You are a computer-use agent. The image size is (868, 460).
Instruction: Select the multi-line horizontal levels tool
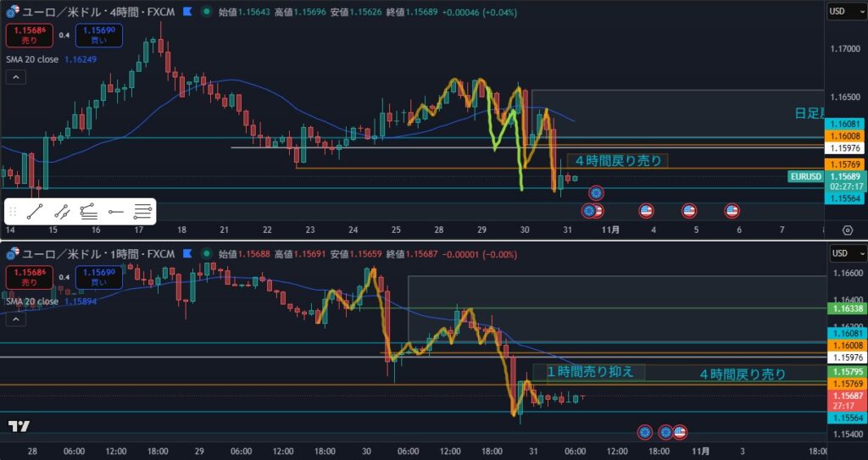tap(142, 212)
